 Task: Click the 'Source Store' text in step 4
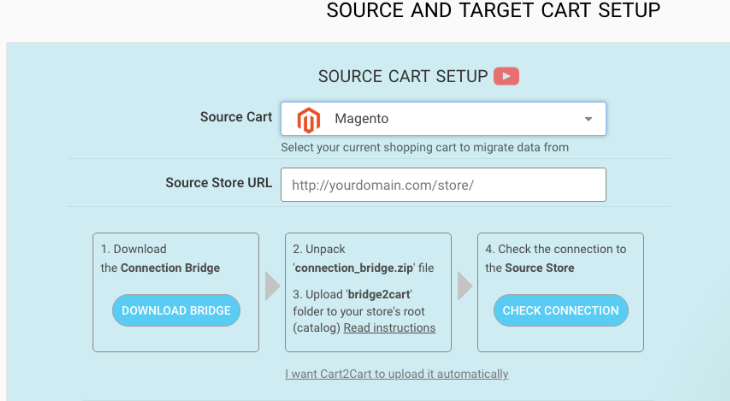pos(540,268)
